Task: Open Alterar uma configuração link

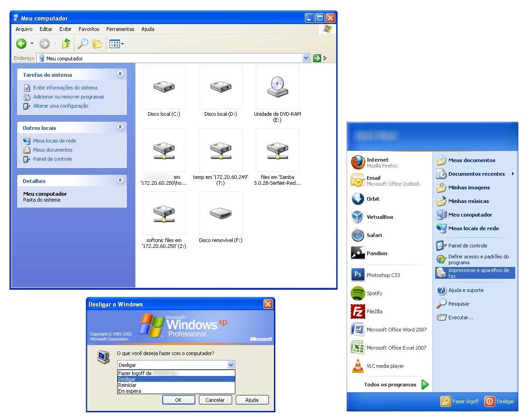Action: [60, 106]
